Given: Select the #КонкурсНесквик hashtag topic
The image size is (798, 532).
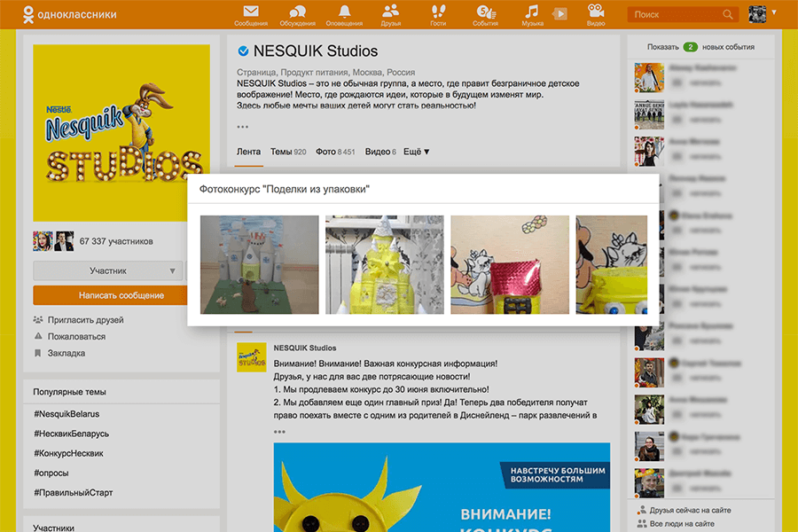Looking at the screenshot, I should tap(68, 453).
